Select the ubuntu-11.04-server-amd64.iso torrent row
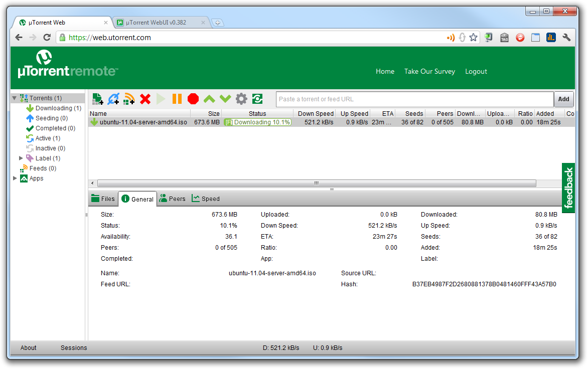The height and width of the screenshot is (369, 588). click(332, 122)
